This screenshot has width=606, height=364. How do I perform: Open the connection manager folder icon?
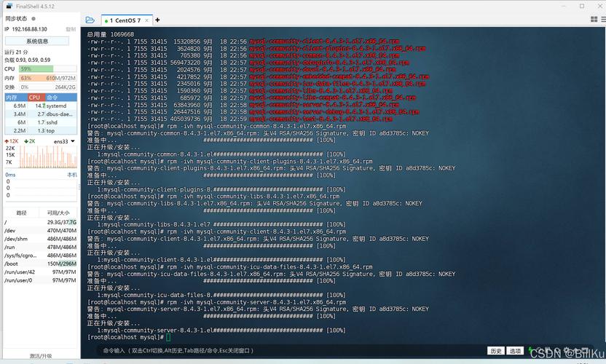[90, 20]
